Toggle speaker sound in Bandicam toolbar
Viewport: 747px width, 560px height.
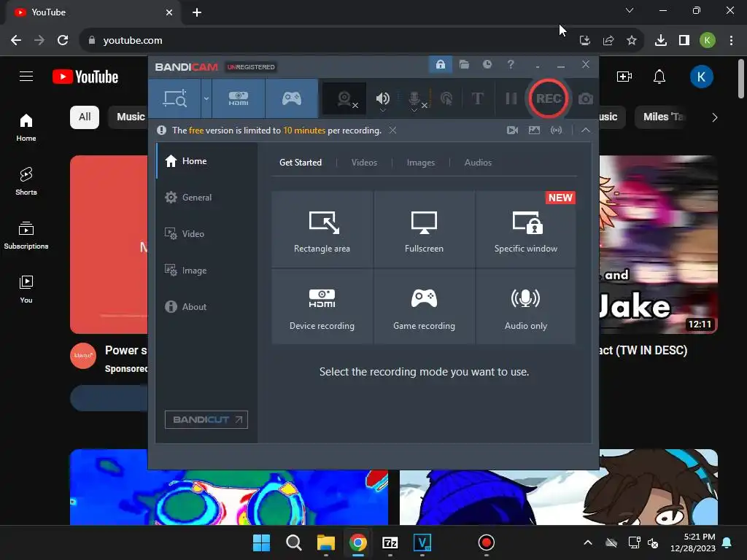(x=382, y=98)
